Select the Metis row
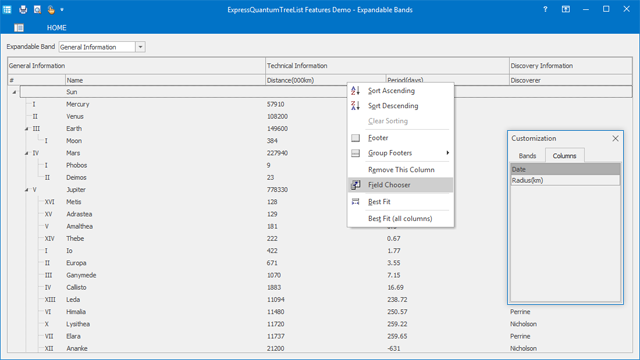Viewport: 640px width, 360px height. 320,202
